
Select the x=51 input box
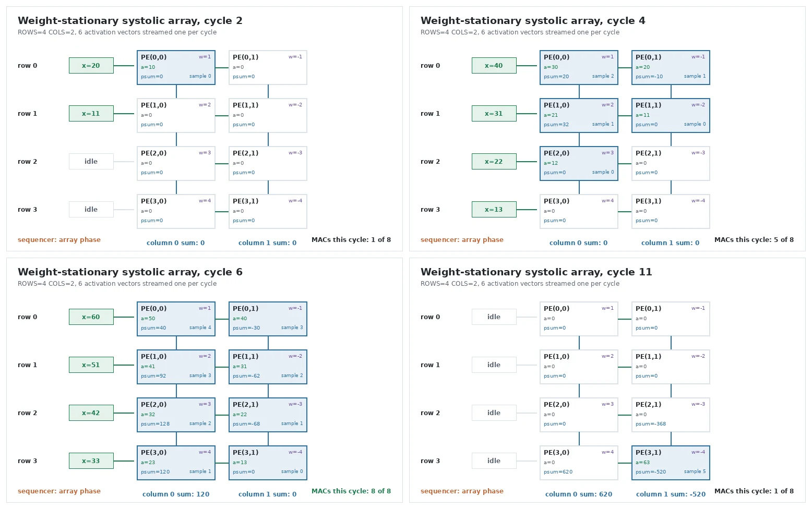91,365
